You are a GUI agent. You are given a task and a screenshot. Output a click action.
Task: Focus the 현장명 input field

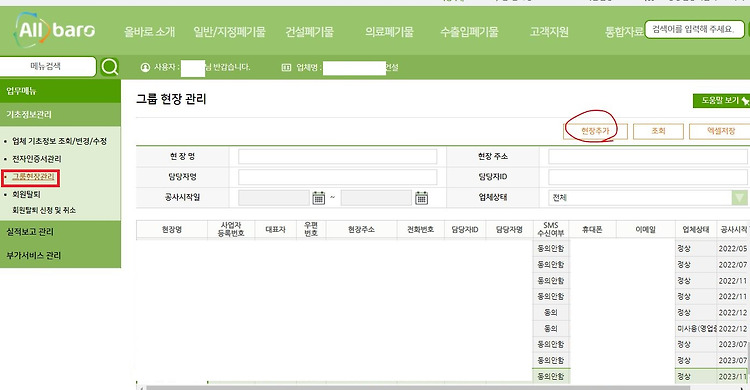(337, 156)
